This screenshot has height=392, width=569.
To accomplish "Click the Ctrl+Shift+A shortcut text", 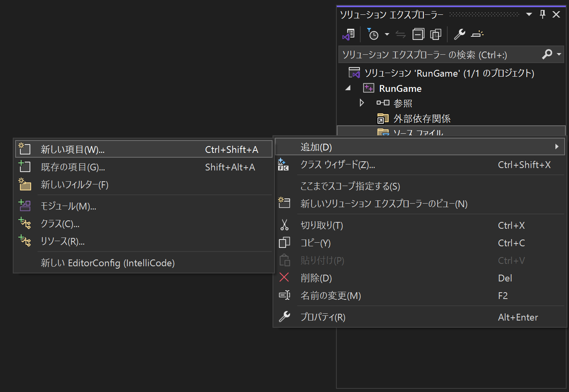I will click(x=231, y=150).
